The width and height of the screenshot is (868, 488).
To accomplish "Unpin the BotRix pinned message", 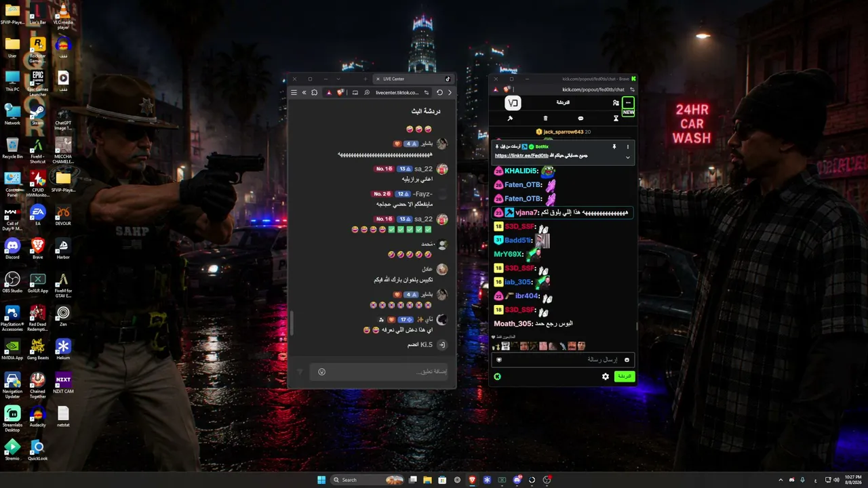I will click(614, 146).
